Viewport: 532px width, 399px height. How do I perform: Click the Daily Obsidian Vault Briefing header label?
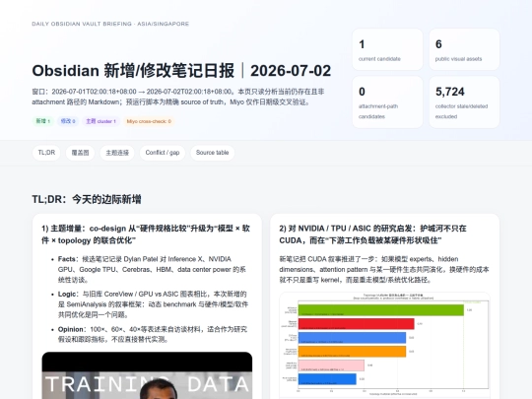pyautogui.click(x=110, y=24)
